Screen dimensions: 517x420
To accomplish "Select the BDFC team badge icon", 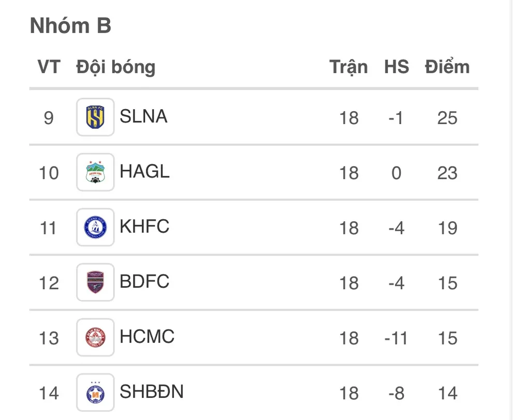I will pyautogui.click(x=95, y=282).
